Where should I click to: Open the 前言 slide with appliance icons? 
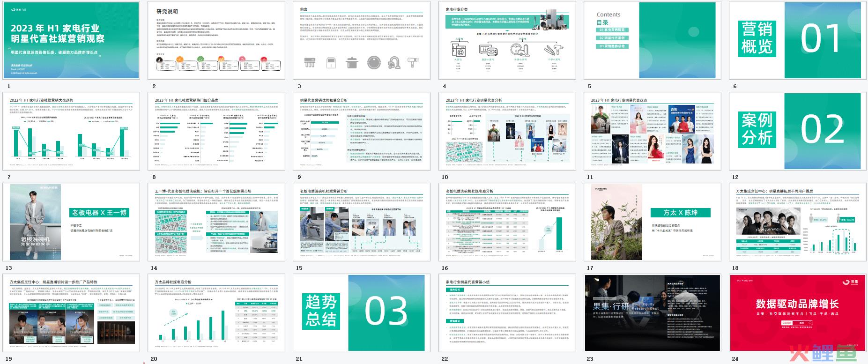tap(362, 40)
